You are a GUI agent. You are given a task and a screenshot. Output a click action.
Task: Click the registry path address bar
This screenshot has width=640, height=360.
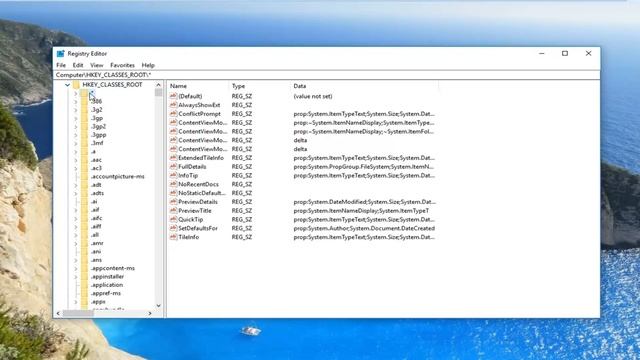[327, 75]
